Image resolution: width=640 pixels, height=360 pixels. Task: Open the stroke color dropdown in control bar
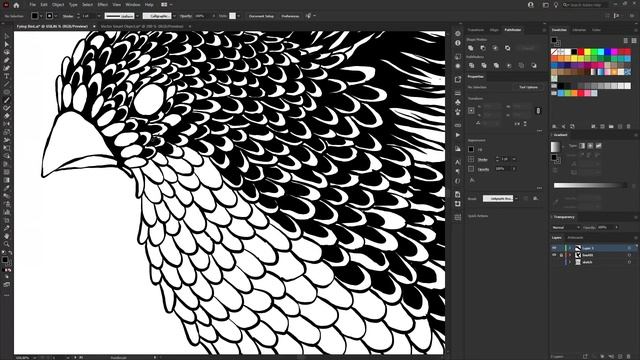[x=56, y=16]
